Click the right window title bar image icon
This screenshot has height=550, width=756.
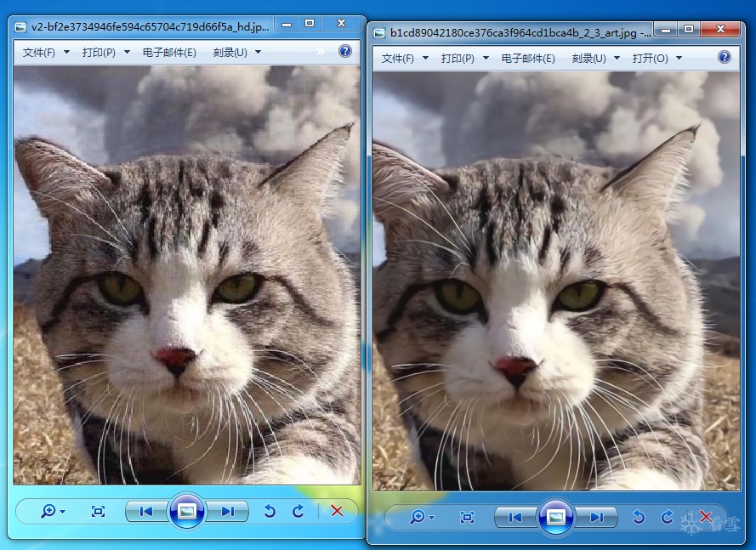coord(379,33)
